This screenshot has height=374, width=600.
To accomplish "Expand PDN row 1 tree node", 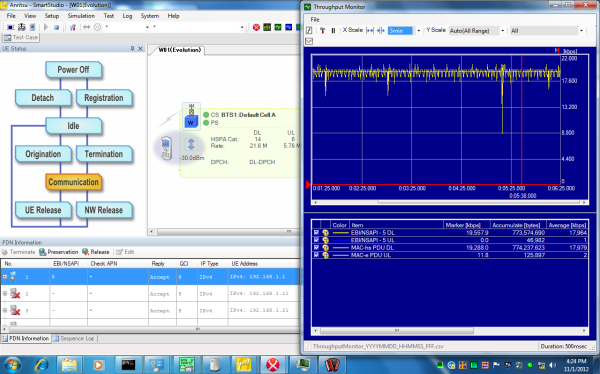I will [x=5, y=276].
